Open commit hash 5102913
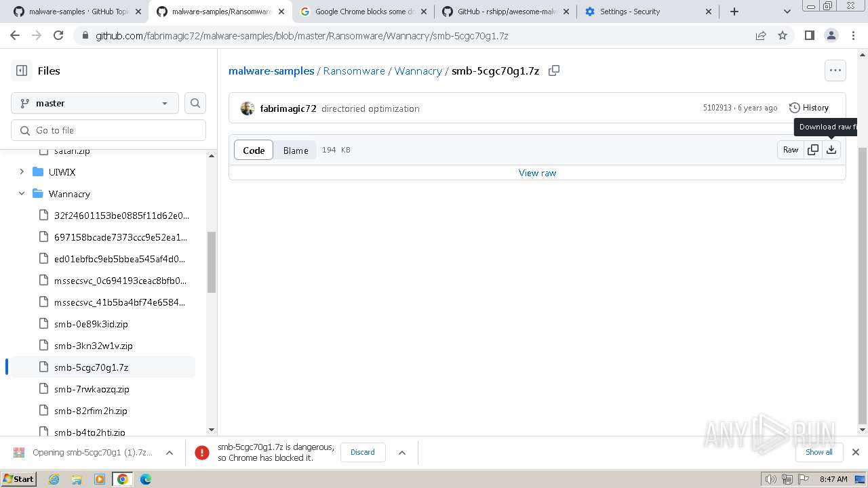This screenshot has width=868, height=488. [x=717, y=108]
